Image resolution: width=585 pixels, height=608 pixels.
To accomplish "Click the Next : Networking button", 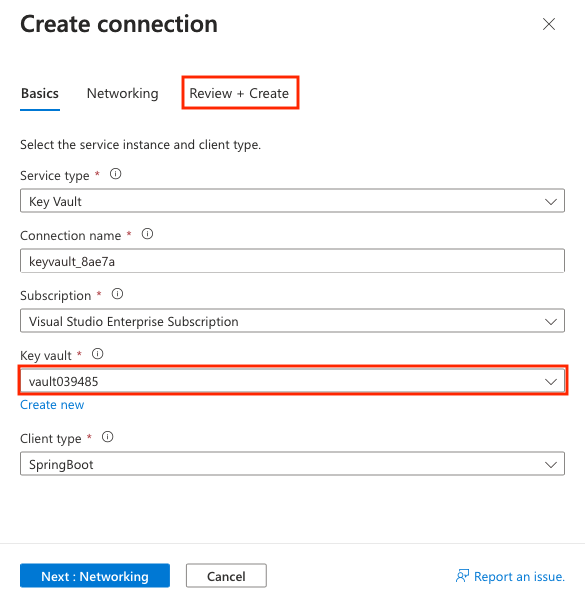I will click(95, 576).
